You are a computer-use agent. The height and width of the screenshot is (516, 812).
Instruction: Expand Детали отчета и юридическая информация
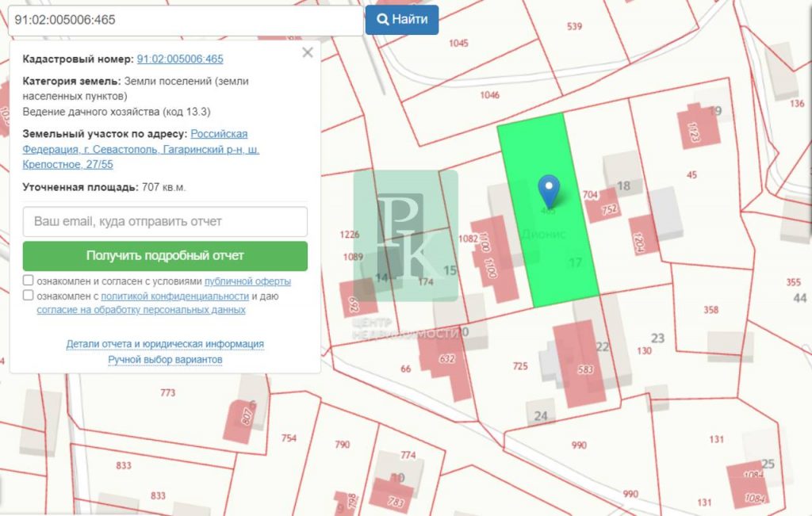[x=165, y=344]
